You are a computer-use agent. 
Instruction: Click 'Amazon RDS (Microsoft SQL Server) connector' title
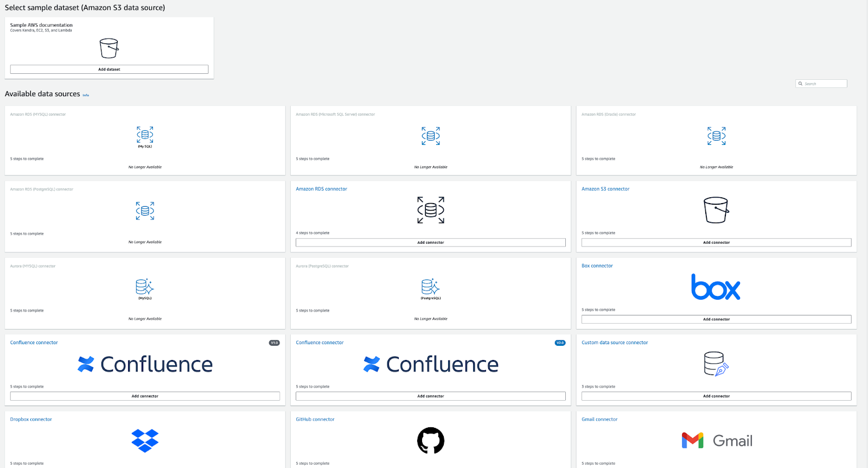point(335,115)
